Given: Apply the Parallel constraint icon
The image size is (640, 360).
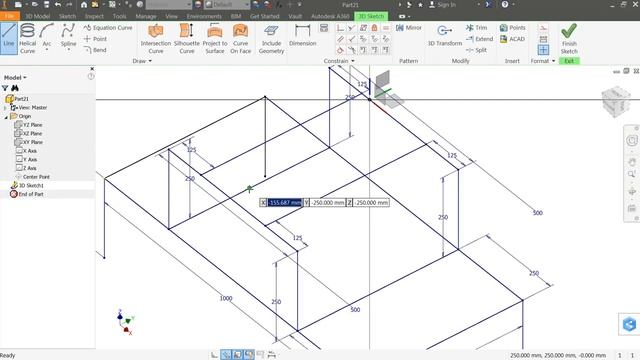Looking at the screenshot, I should point(340,39).
